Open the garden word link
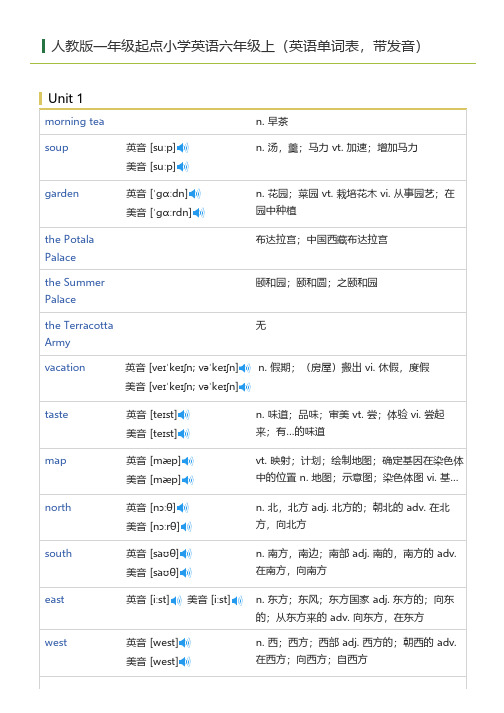Viewport: 504px width, 713px height. pyautogui.click(x=62, y=194)
